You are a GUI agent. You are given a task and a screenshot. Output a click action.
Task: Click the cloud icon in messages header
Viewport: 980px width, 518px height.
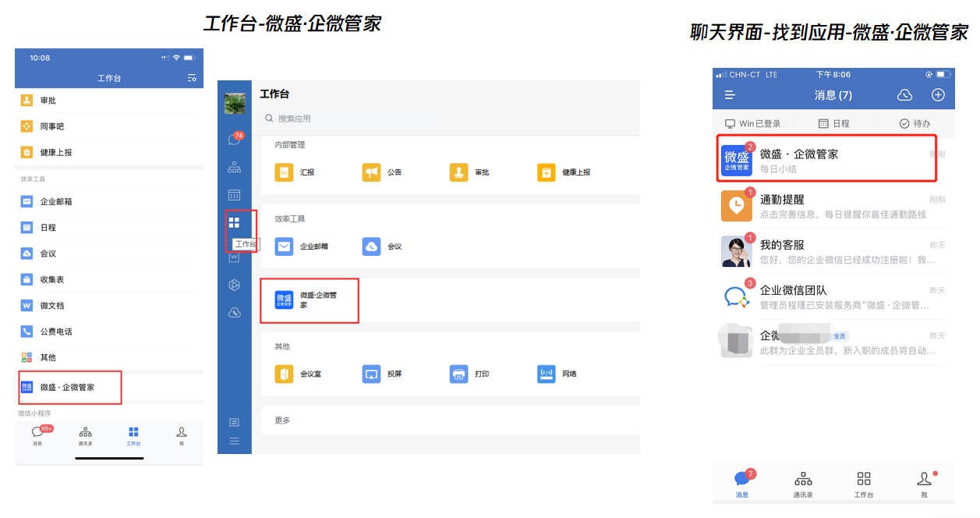(904, 95)
